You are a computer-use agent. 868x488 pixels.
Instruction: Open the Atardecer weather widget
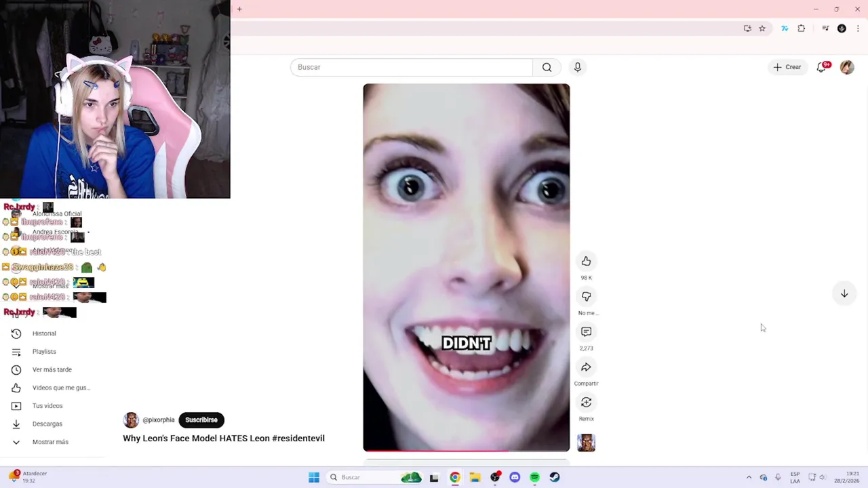(27, 477)
